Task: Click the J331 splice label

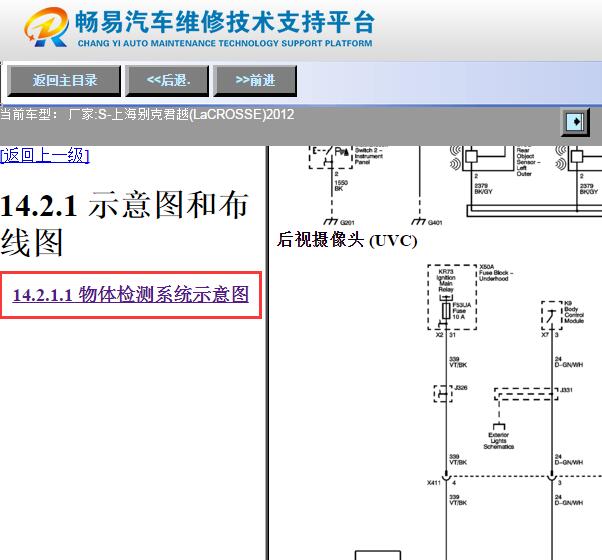Action: (566, 390)
